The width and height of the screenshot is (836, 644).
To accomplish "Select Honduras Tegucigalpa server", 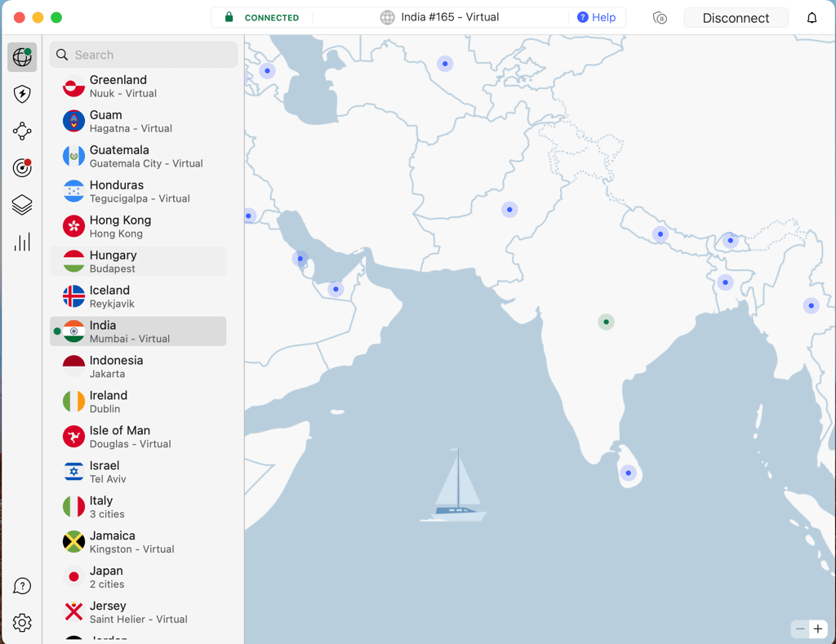I will 138,191.
